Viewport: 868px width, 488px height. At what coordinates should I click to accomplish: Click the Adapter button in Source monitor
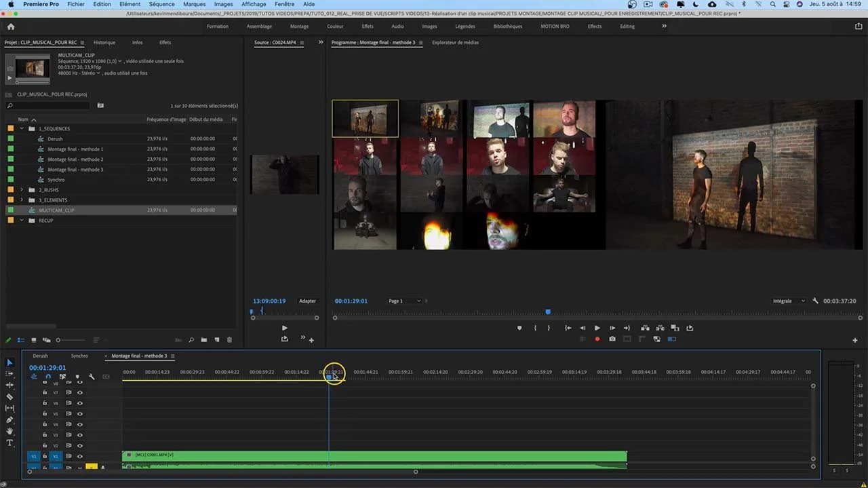(x=307, y=301)
